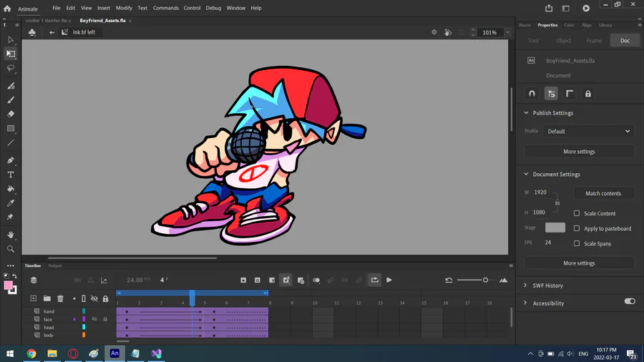Viewport: 644px width, 362px height.
Task: Open the Profile Default dropdown
Action: (588, 132)
